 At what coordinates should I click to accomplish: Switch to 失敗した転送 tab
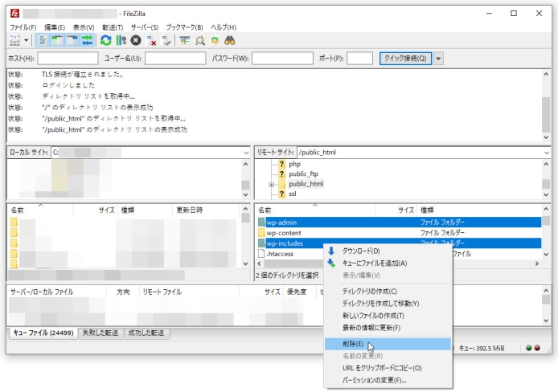pos(101,333)
